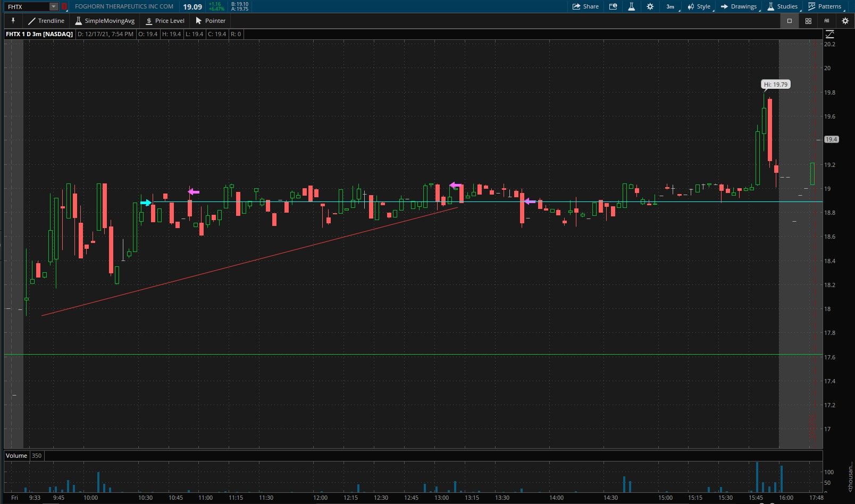
Task: Open chart settings gear in top bar
Action: 650,6
